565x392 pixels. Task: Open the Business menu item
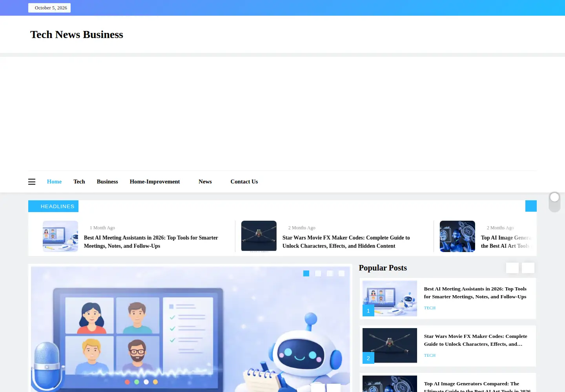(108, 181)
